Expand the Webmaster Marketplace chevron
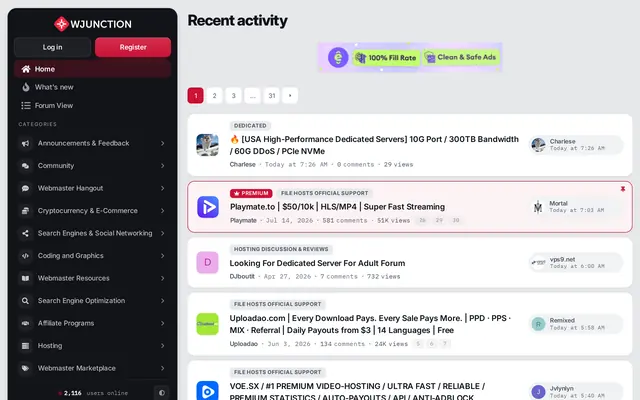The width and height of the screenshot is (640, 400). [x=162, y=368]
